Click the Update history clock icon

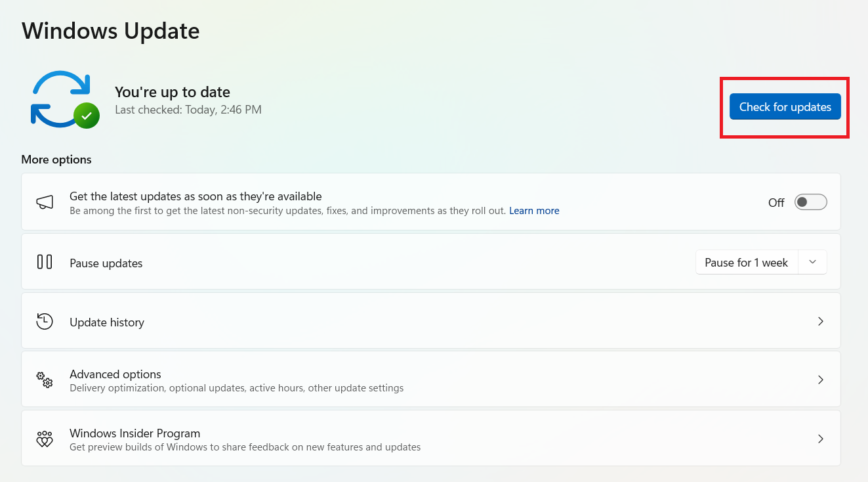44,321
